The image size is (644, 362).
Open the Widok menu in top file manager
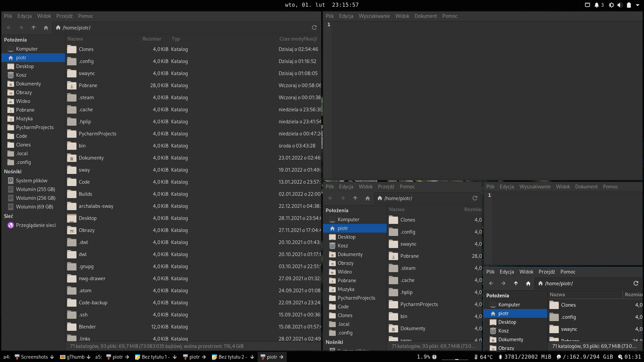[44, 16]
